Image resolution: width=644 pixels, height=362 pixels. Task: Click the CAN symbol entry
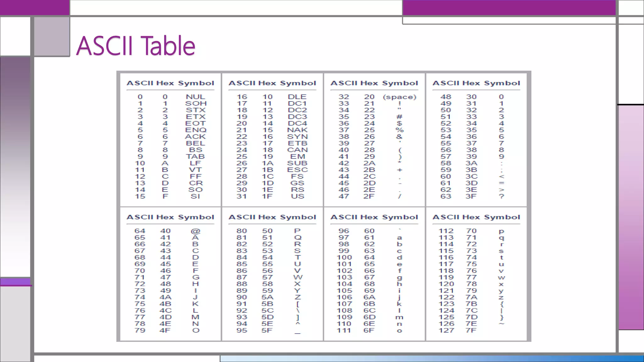pos(297,150)
